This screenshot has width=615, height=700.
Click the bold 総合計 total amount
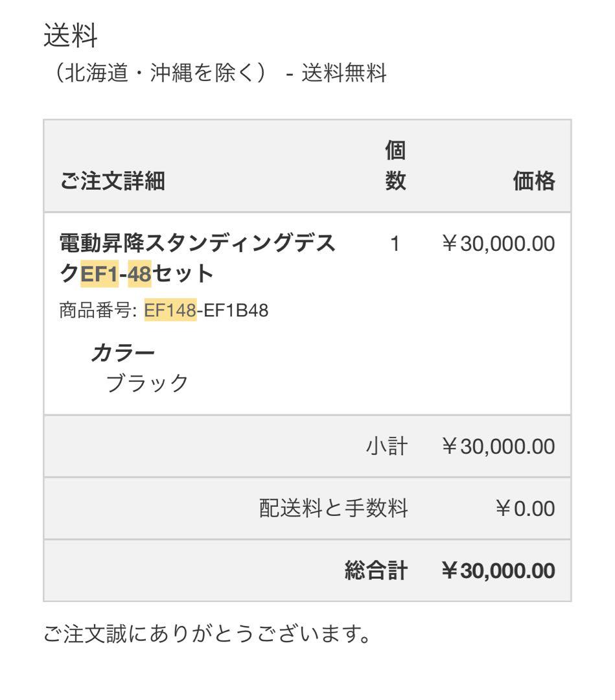[498, 571]
